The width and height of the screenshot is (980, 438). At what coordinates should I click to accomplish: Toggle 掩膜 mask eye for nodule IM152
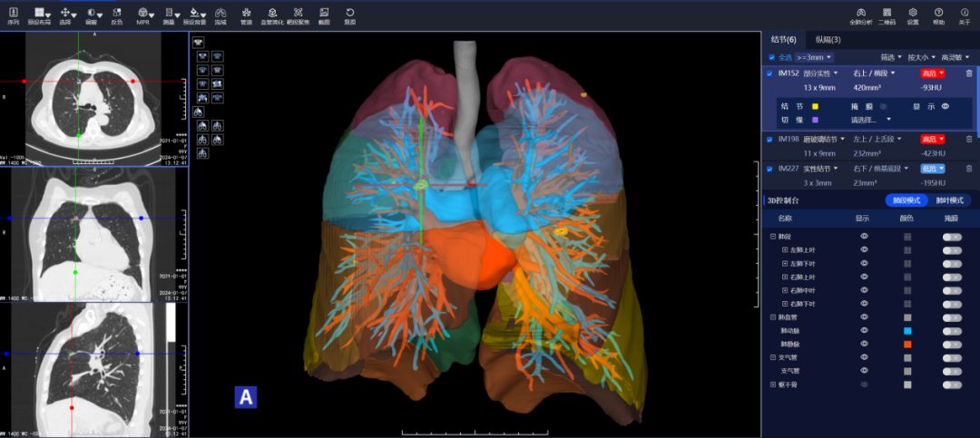coord(883,106)
